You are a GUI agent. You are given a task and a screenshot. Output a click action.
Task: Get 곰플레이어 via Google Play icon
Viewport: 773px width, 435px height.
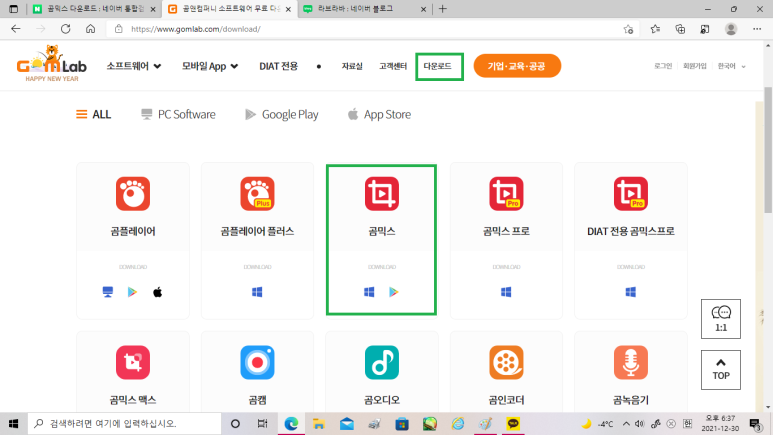click(x=132, y=292)
